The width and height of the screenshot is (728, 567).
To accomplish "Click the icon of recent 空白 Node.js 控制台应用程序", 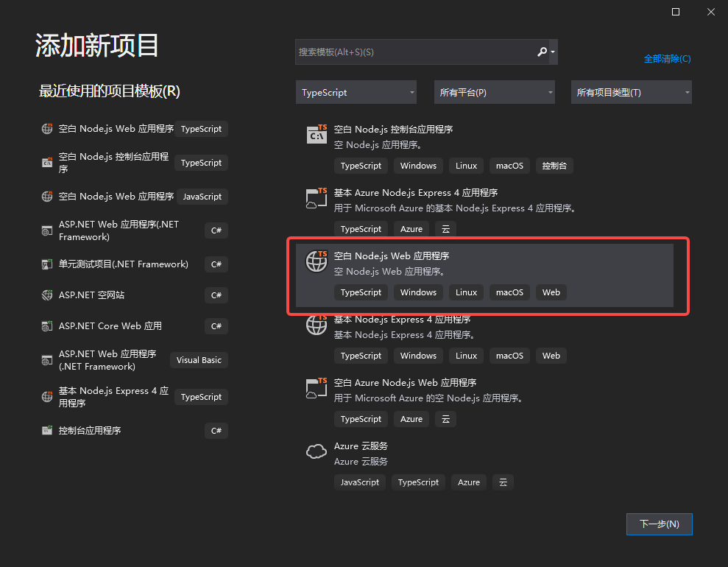I will [x=47, y=163].
